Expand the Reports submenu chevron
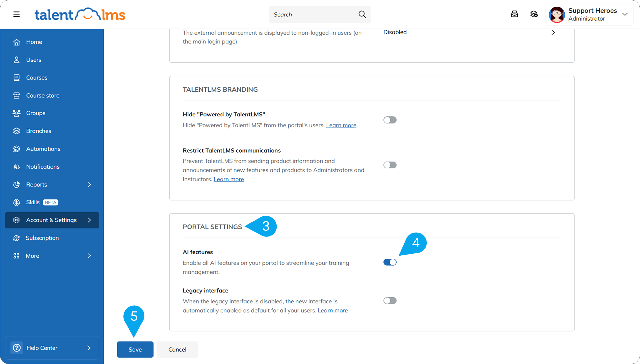Viewport: 640px width, 364px height. [x=89, y=185]
